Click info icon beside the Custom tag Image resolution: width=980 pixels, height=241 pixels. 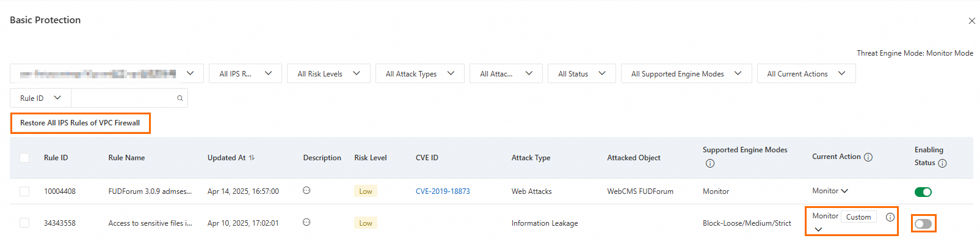coord(890,217)
